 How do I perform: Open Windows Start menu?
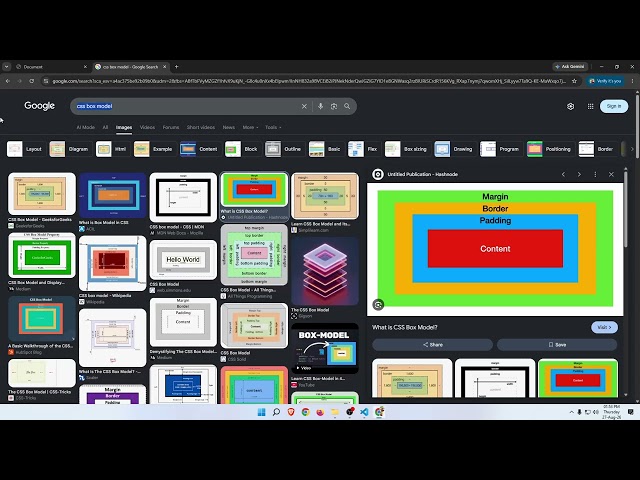pos(262,412)
